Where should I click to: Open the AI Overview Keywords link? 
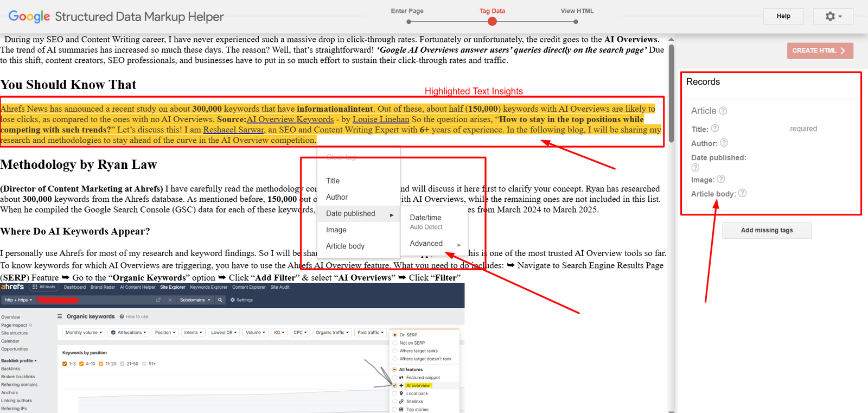coord(290,119)
